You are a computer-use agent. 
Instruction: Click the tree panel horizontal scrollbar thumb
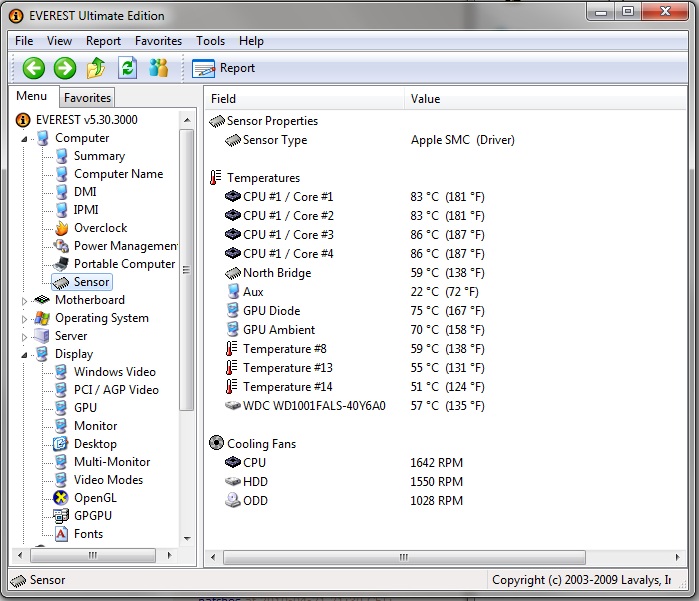point(93,556)
